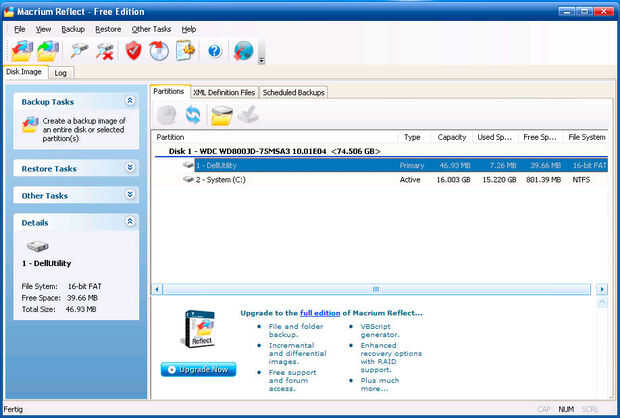The width and height of the screenshot is (620, 418).
Task: Click the '15.220 GB' used space cell
Action: click(x=499, y=180)
